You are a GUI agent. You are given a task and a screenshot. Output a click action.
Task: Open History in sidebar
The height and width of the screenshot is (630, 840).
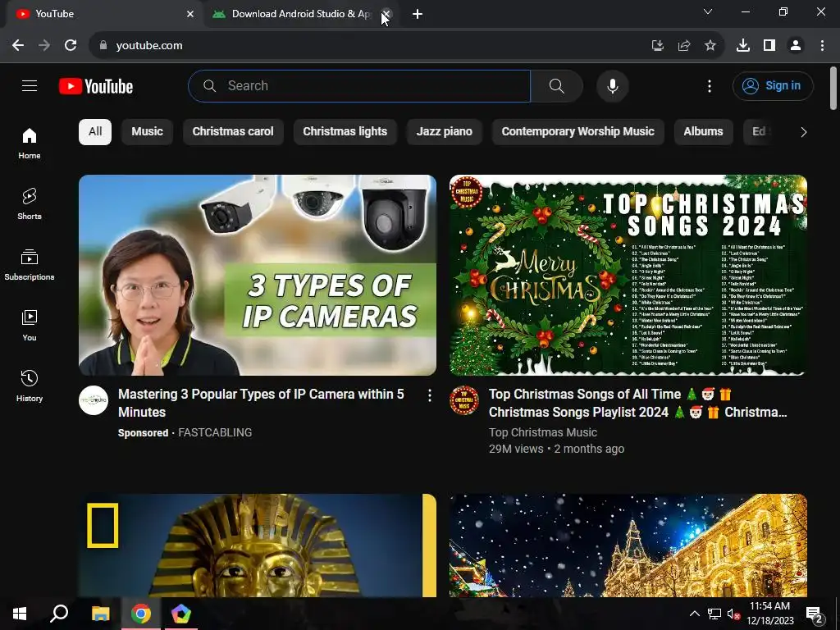(30, 386)
